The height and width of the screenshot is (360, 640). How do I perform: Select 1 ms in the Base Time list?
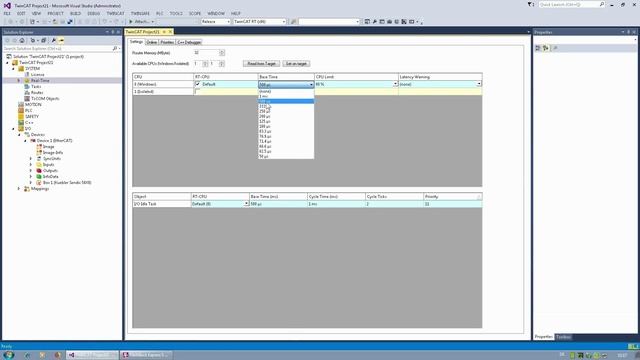coord(286,96)
